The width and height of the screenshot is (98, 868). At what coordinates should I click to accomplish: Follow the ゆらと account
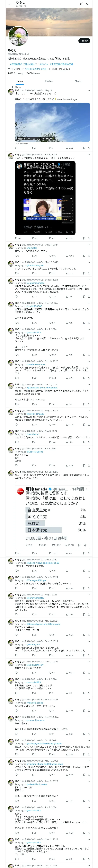pyautogui.click(x=84, y=41)
